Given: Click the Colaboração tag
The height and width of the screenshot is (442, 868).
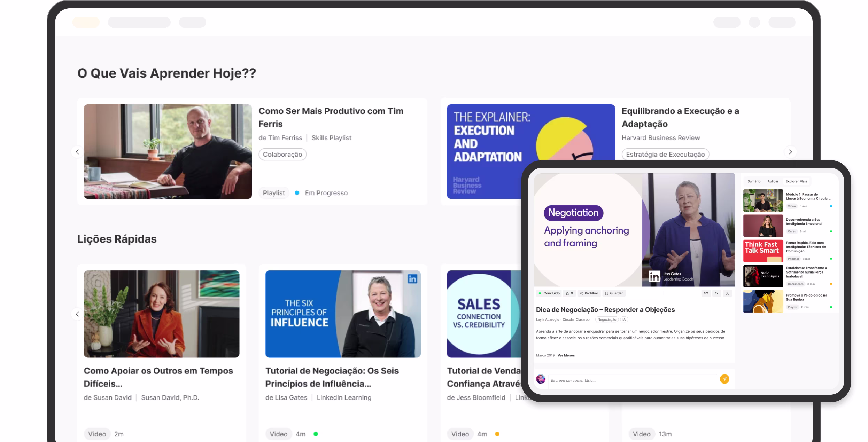Looking at the screenshot, I should click(282, 155).
